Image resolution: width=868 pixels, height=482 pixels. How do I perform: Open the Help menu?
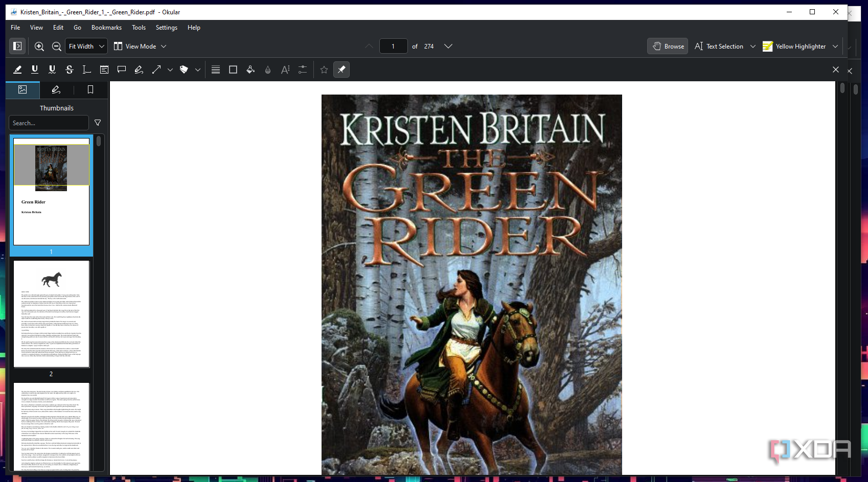[194, 28]
